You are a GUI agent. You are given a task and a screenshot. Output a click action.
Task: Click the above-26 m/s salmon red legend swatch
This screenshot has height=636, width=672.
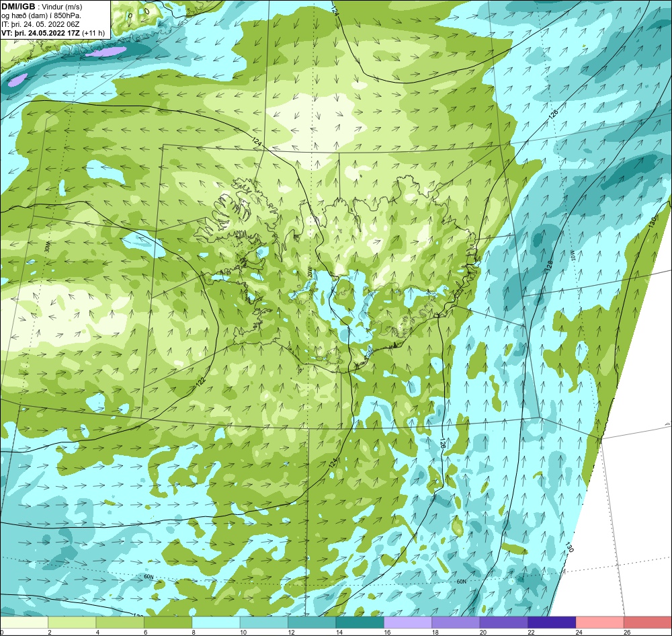pyautogui.click(x=648, y=622)
